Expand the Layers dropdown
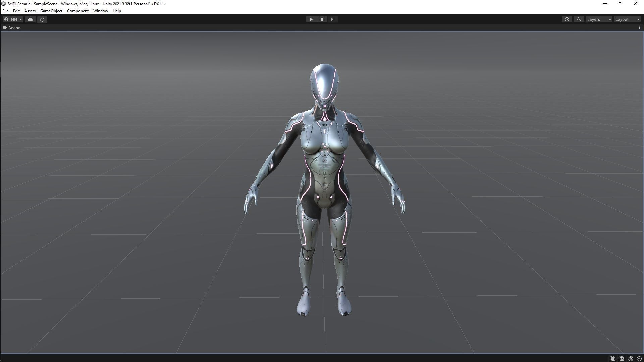 (x=599, y=19)
